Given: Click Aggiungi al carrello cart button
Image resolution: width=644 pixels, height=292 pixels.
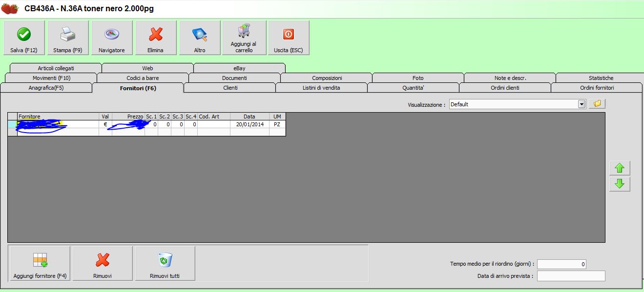Looking at the screenshot, I should (244, 38).
